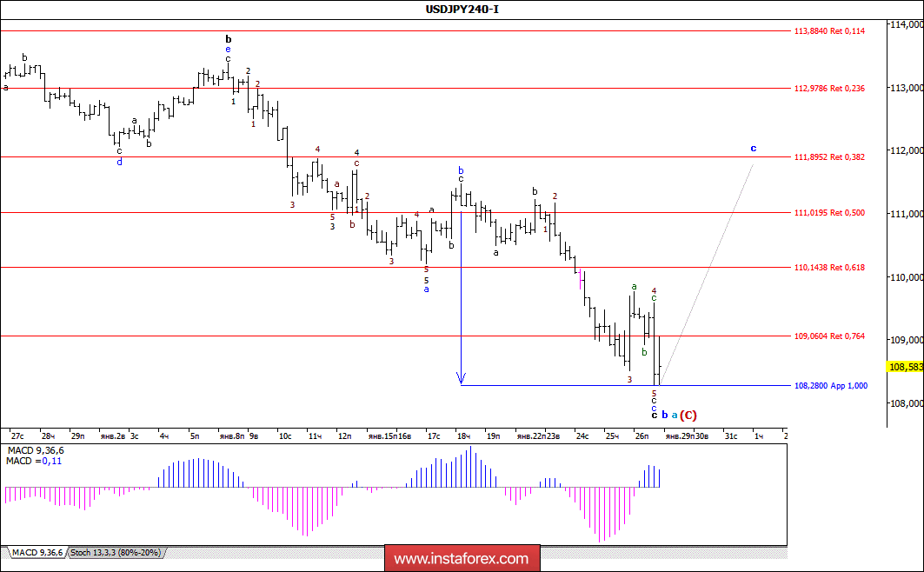The width and height of the screenshot is (924, 572).
Task: Select the 108,2800 App 1,000 level label
Action: point(831,386)
